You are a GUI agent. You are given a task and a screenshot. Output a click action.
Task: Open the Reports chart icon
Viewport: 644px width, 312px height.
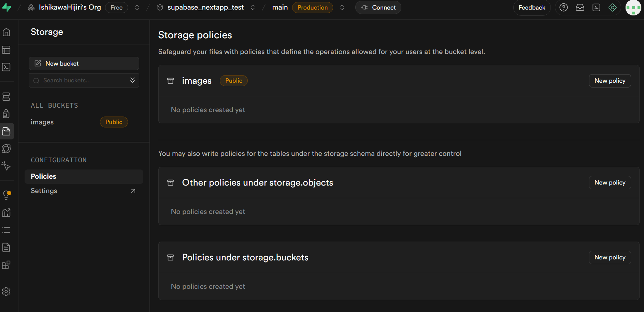6,213
